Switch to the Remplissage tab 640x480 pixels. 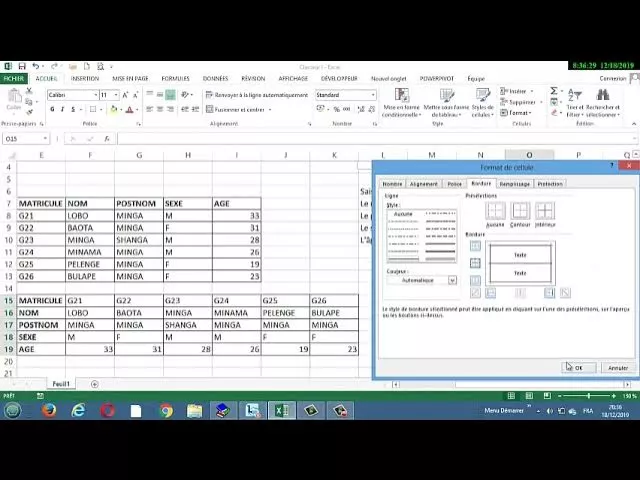(514, 184)
